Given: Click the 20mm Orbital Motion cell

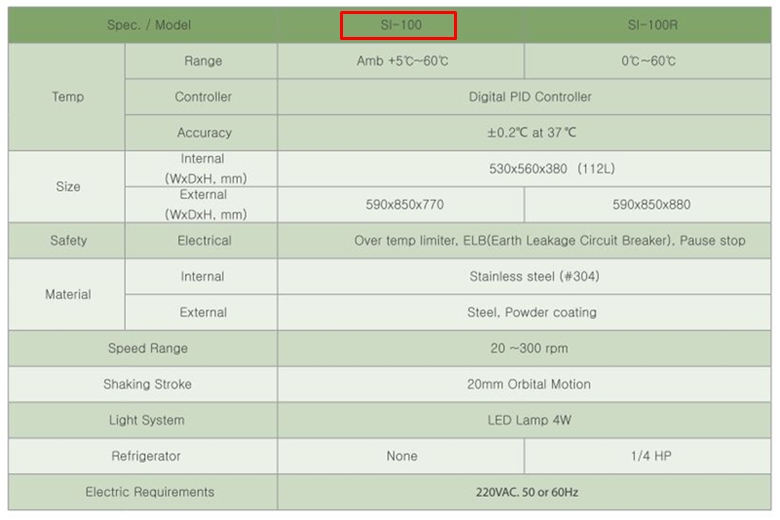Looking at the screenshot, I should [x=530, y=385].
